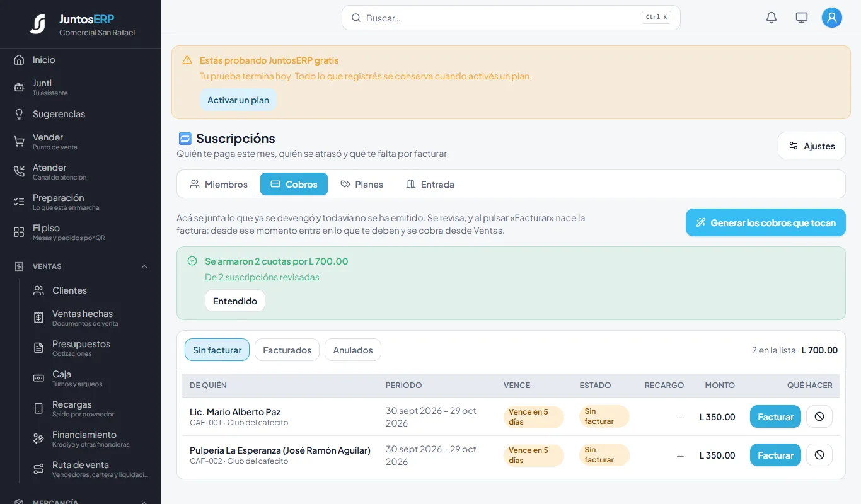This screenshot has height=504, width=861.
Task: Click Facturar for Lic. Mario Alberto Paz
Action: 775,416
